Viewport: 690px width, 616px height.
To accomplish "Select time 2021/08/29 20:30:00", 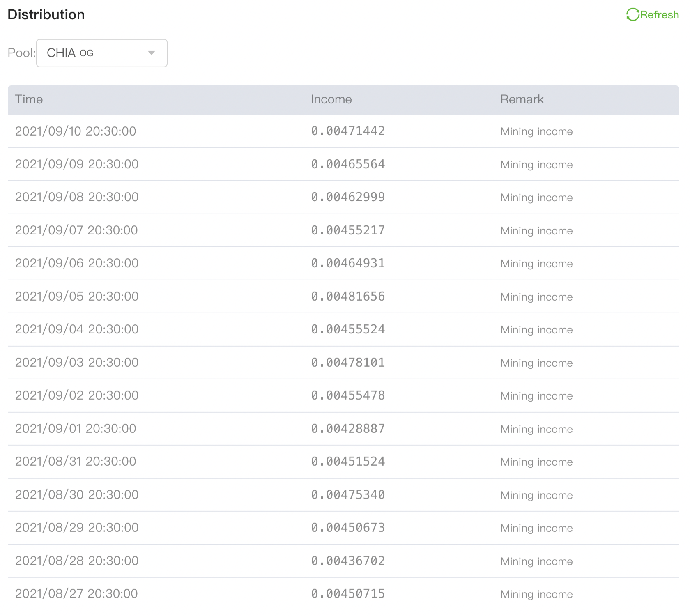I will pyautogui.click(x=77, y=528).
